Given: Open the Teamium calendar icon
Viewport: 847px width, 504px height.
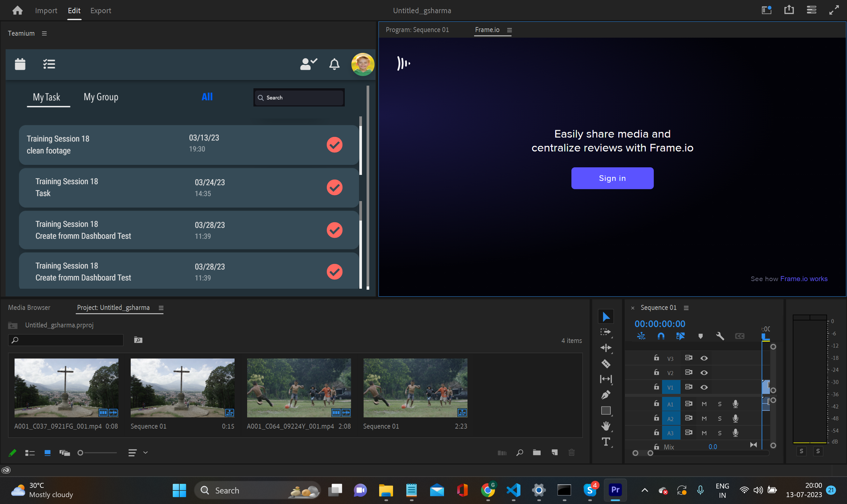Looking at the screenshot, I should pyautogui.click(x=20, y=64).
